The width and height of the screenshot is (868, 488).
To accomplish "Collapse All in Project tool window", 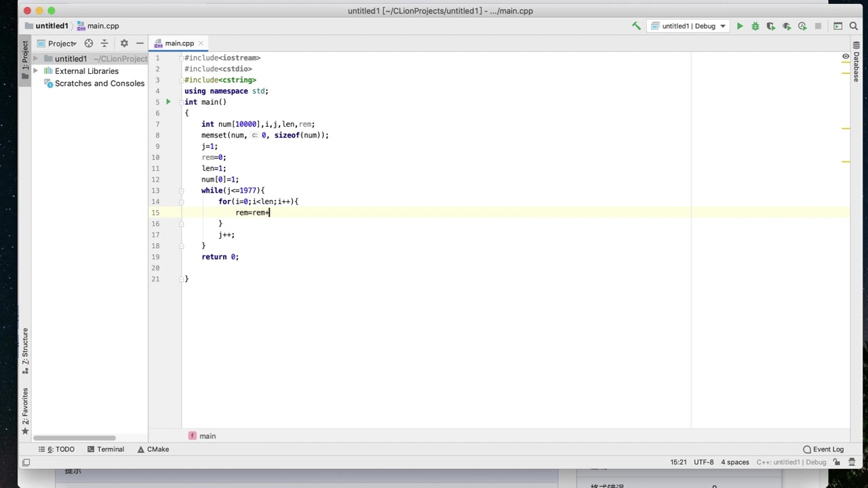I will coord(105,43).
